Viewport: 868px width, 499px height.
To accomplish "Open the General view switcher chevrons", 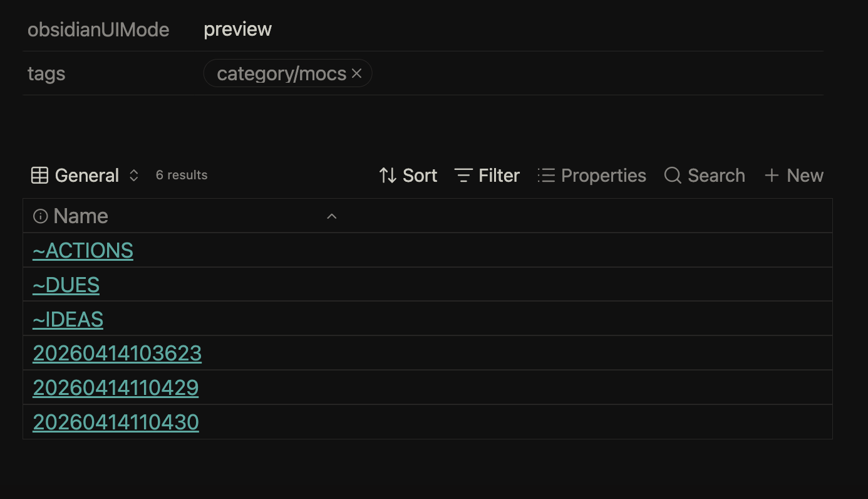I will click(x=133, y=176).
